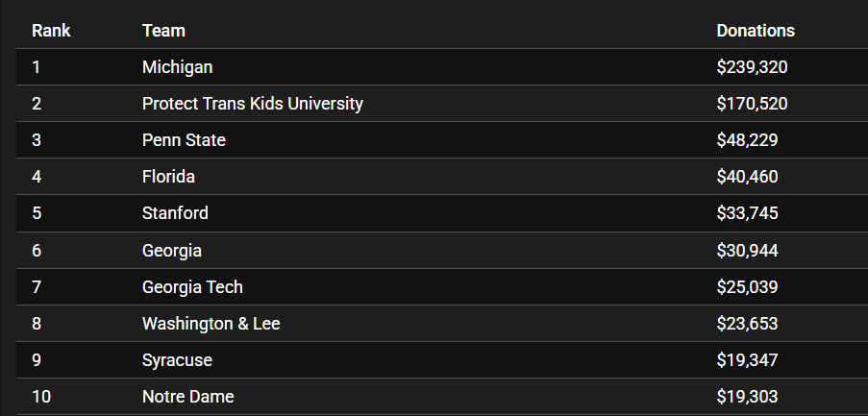Click Michigan's $239,320 donation amount
Viewport: 868px width, 416px height.
(x=752, y=67)
